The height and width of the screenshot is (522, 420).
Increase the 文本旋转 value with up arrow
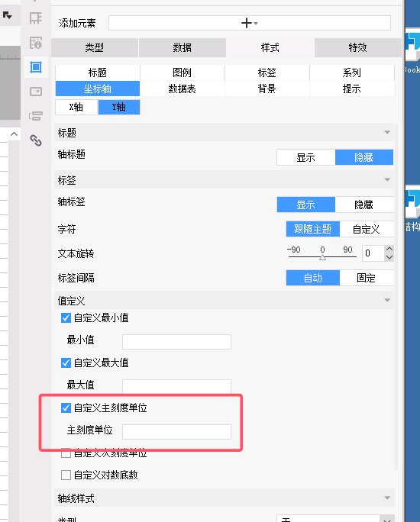[389, 249]
